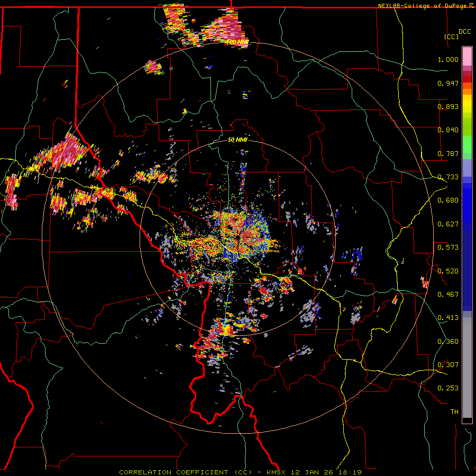The height and width of the screenshot is (476, 476).
Task: Select the 0.467 scale value
Action: pos(448,295)
